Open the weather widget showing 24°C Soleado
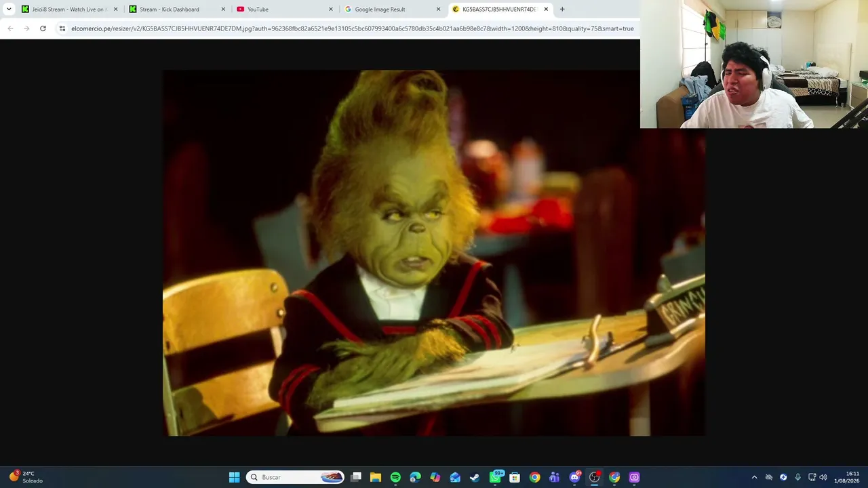The height and width of the screenshot is (488, 868). coord(26,477)
